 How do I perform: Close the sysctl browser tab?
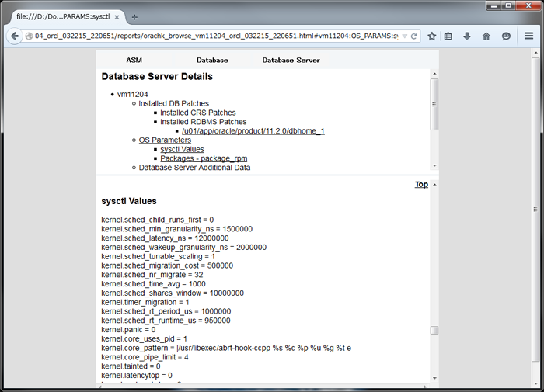point(117,17)
